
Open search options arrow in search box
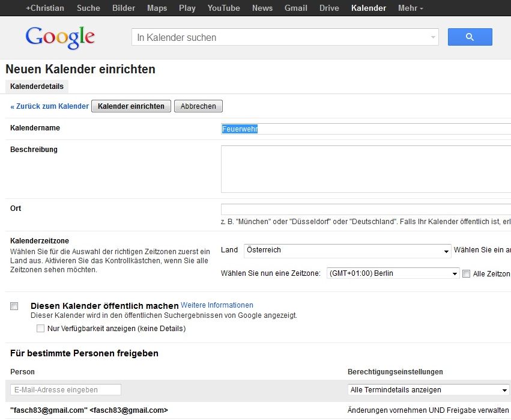coord(433,37)
